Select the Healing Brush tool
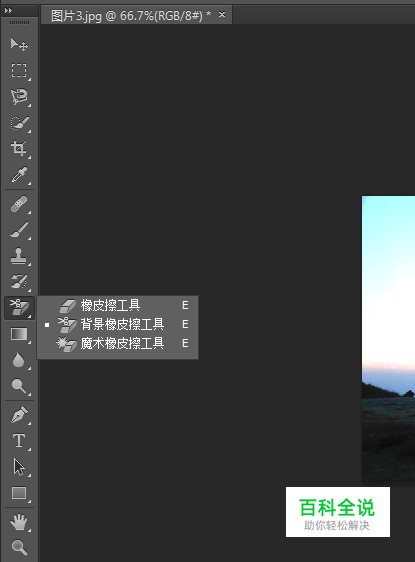The height and width of the screenshot is (562, 415). (19, 204)
